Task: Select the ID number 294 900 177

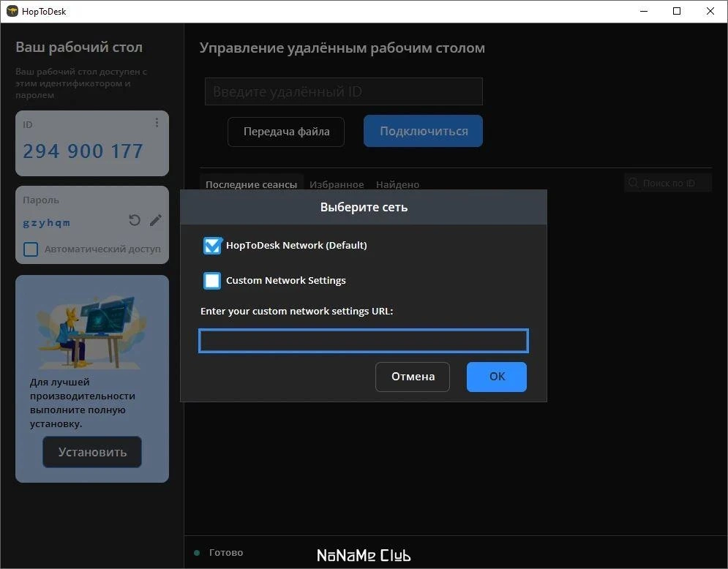Action: tap(83, 151)
